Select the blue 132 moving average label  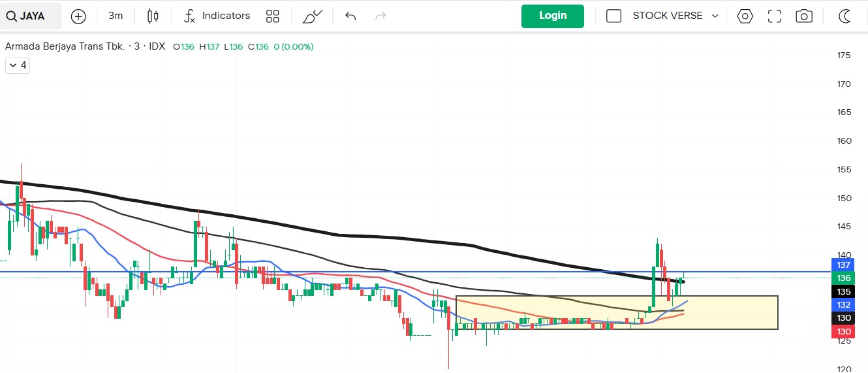[844, 305]
